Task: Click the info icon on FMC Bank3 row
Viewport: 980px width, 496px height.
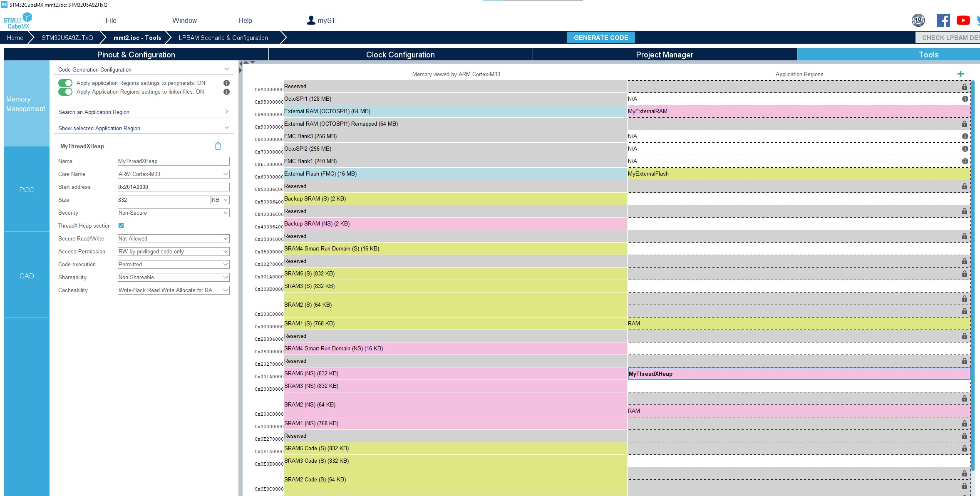Action: coord(965,136)
